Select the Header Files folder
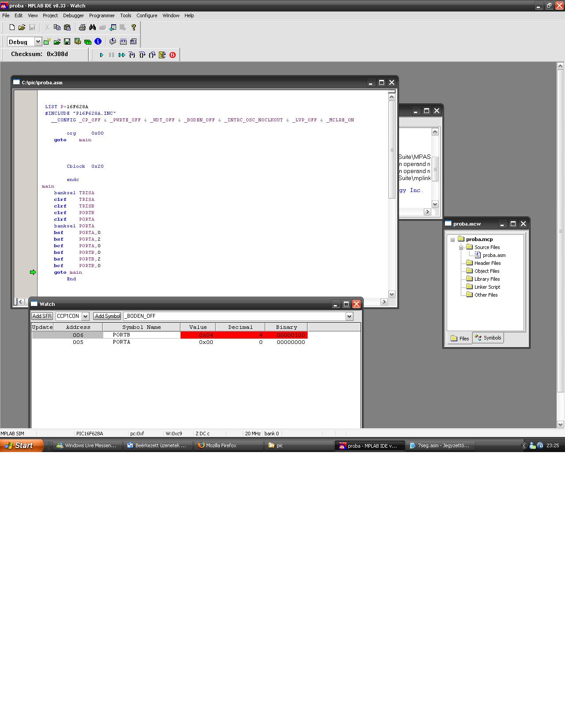565x728 pixels. pyautogui.click(x=487, y=263)
